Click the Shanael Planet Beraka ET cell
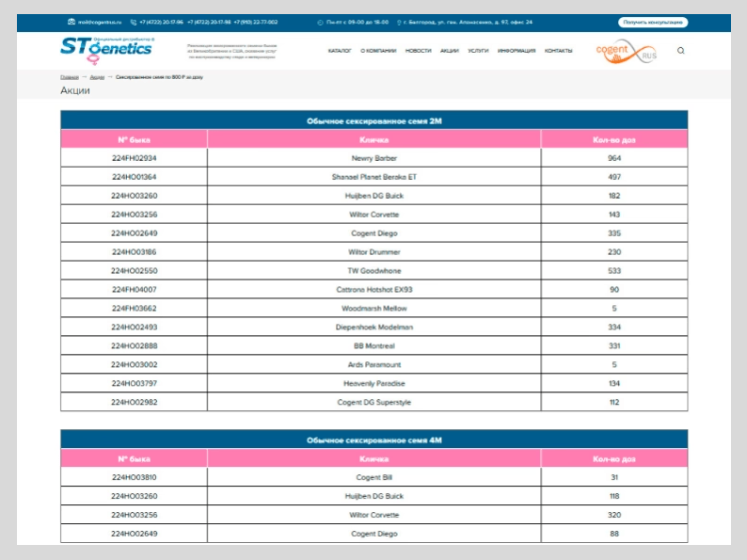This screenshot has width=747, height=560. click(374, 177)
